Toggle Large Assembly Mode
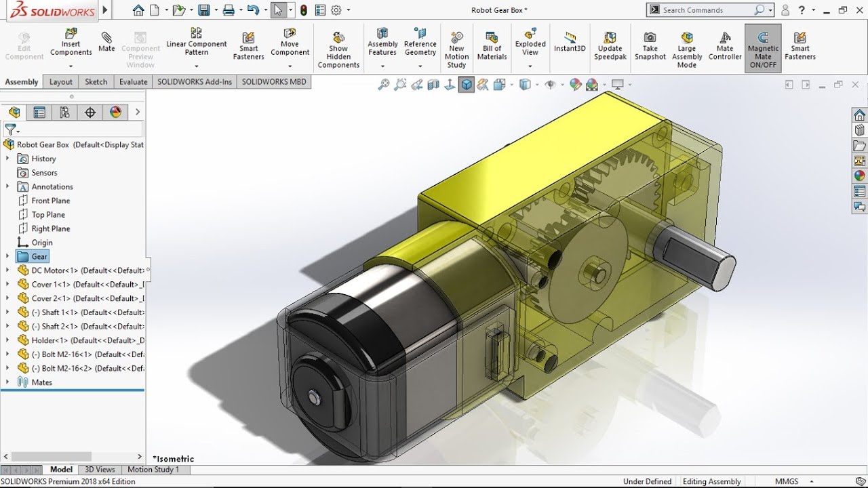 coord(687,49)
